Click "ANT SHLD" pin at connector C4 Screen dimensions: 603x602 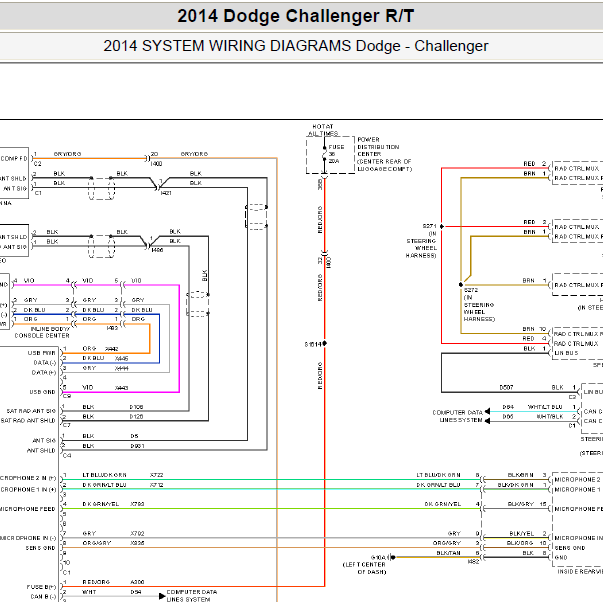click(x=41, y=450)
